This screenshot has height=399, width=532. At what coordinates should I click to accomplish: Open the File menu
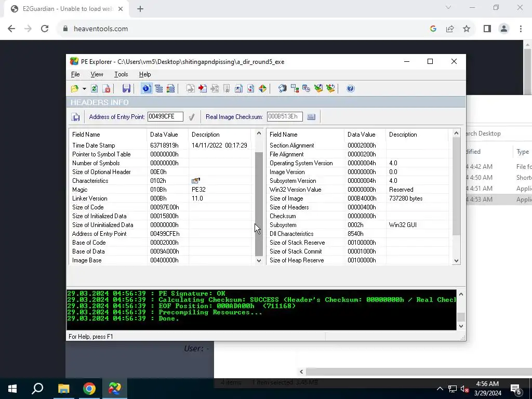point(75,74)
